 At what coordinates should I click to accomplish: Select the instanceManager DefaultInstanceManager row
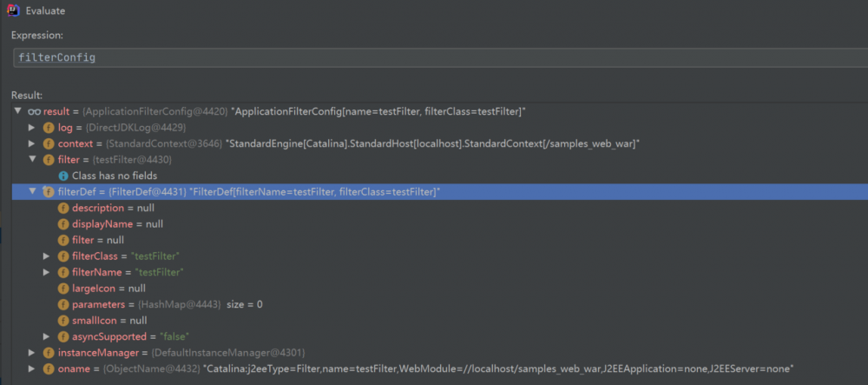click(x=181, y=352)
